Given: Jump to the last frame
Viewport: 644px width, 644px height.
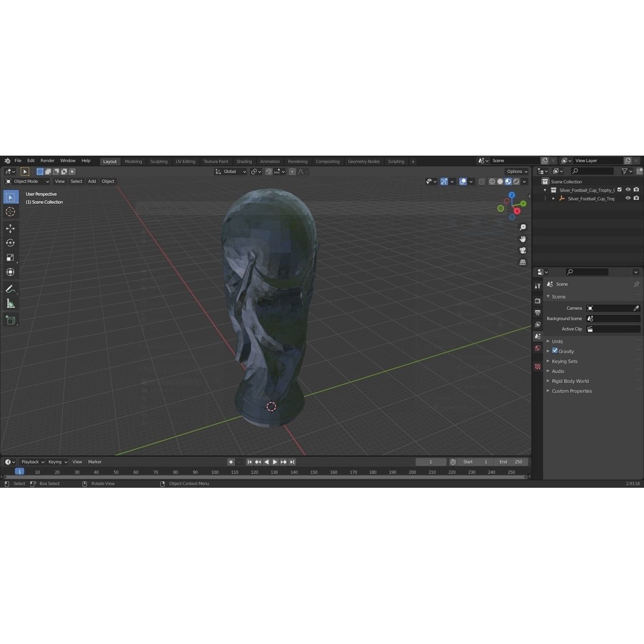Looking at the screenshot, I should 292,462.
